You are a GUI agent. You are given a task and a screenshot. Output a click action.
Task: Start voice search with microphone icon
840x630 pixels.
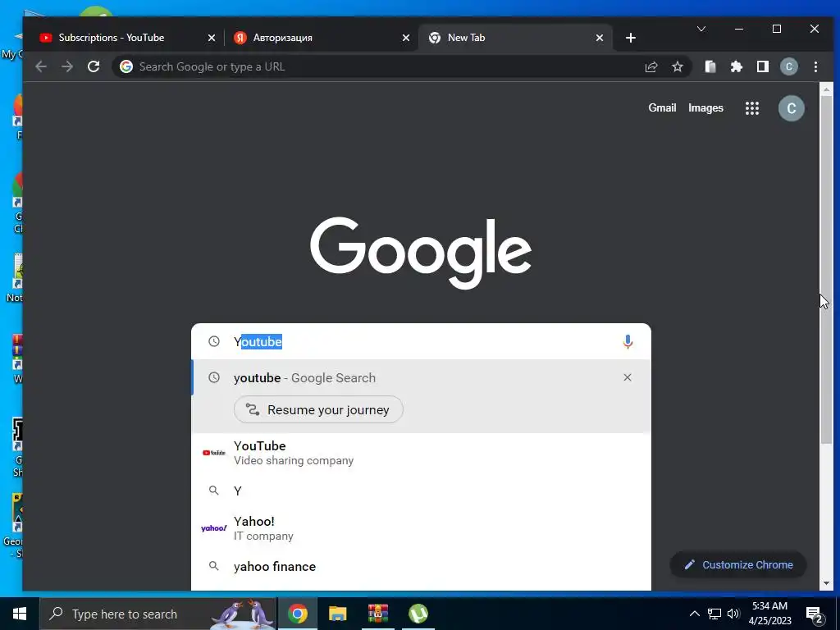point(628,342)
